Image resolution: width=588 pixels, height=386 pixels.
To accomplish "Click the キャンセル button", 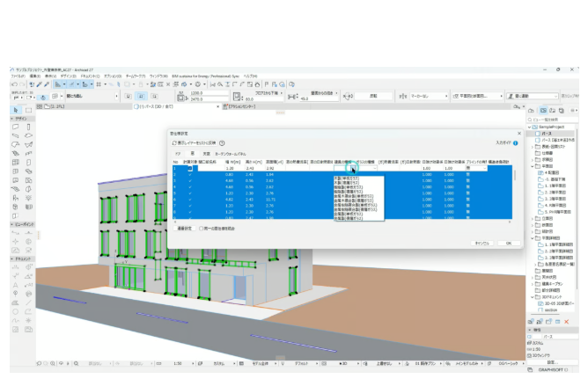I will point(481,243).
